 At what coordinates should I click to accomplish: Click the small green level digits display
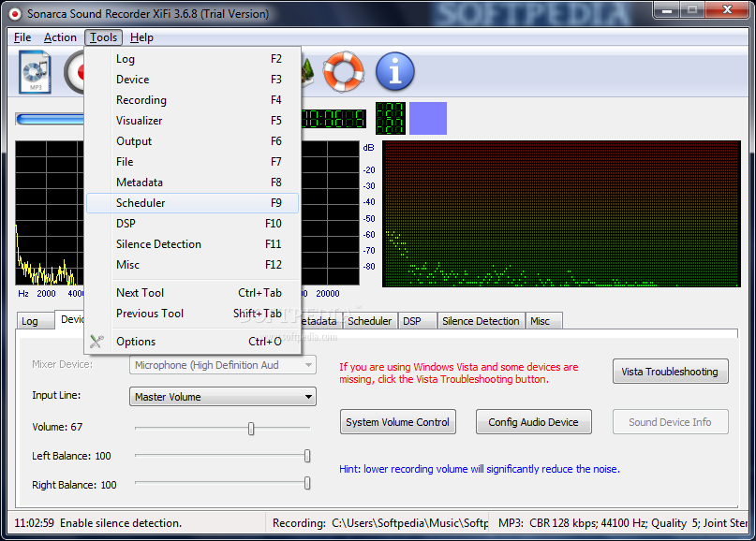[390, 119]
